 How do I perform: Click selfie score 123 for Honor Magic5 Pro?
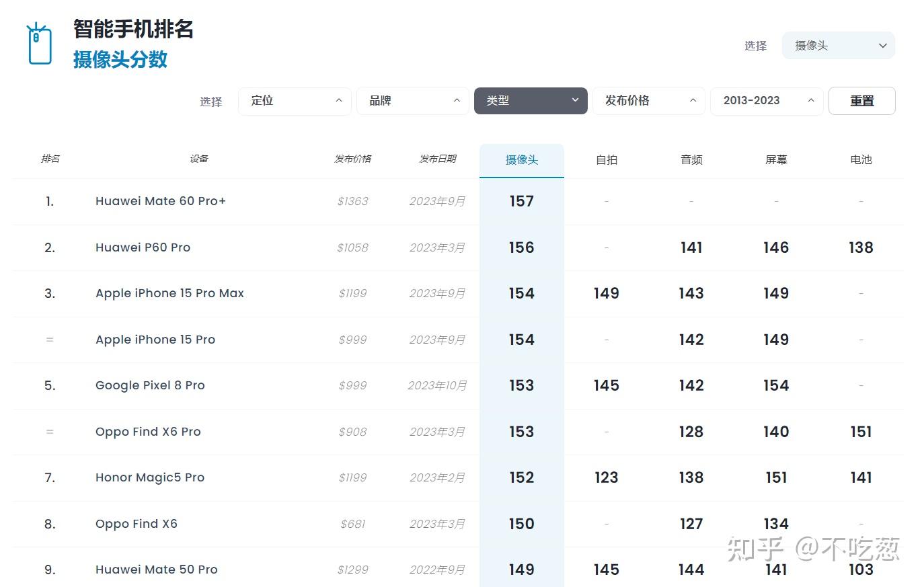coord(607,477)
